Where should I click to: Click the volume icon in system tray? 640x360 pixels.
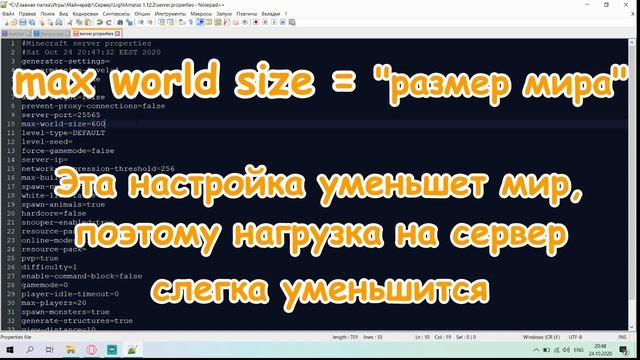pyautogui.click(x=566, y=350)
